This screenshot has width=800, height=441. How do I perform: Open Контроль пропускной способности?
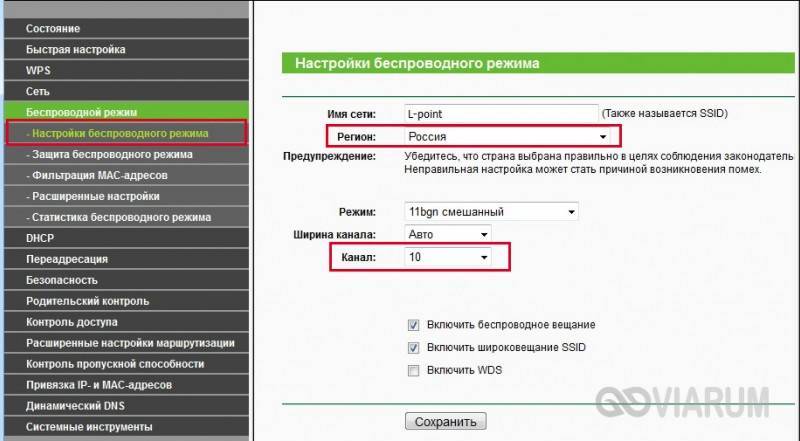tap(126, 363)
